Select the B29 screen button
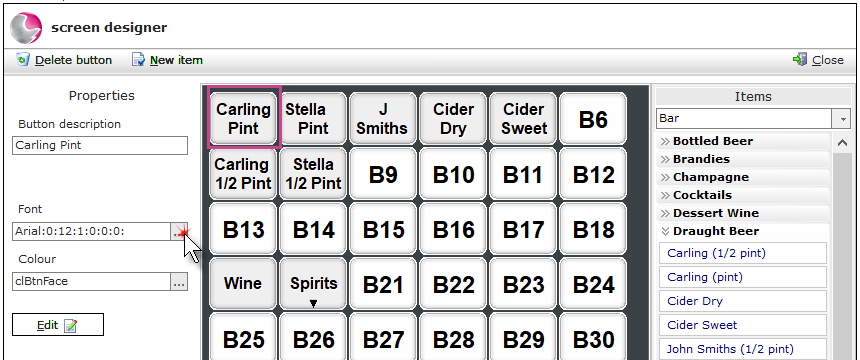The width and height of the screenshot is (860, 360). tap(523, 336)
